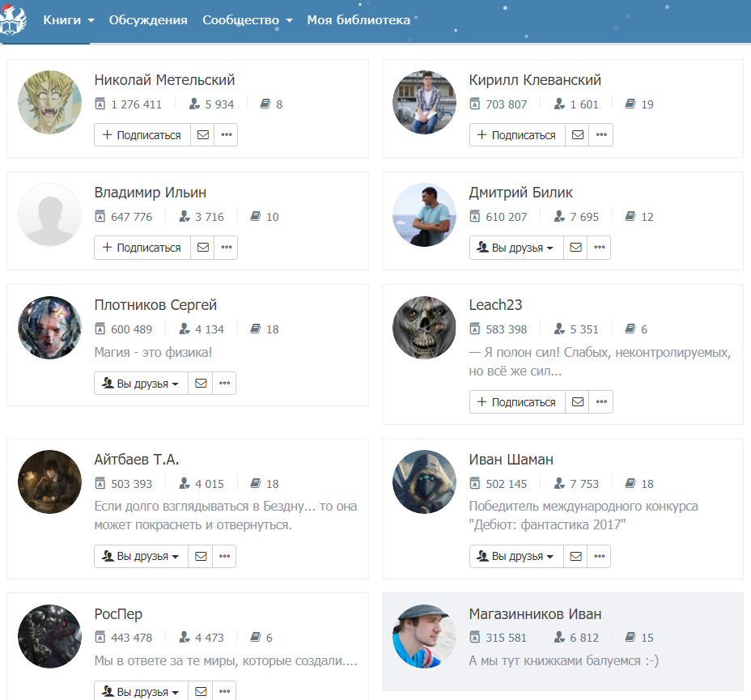751x700 pixels.
Task: Click the site logo icon
Action: (13, 21)
